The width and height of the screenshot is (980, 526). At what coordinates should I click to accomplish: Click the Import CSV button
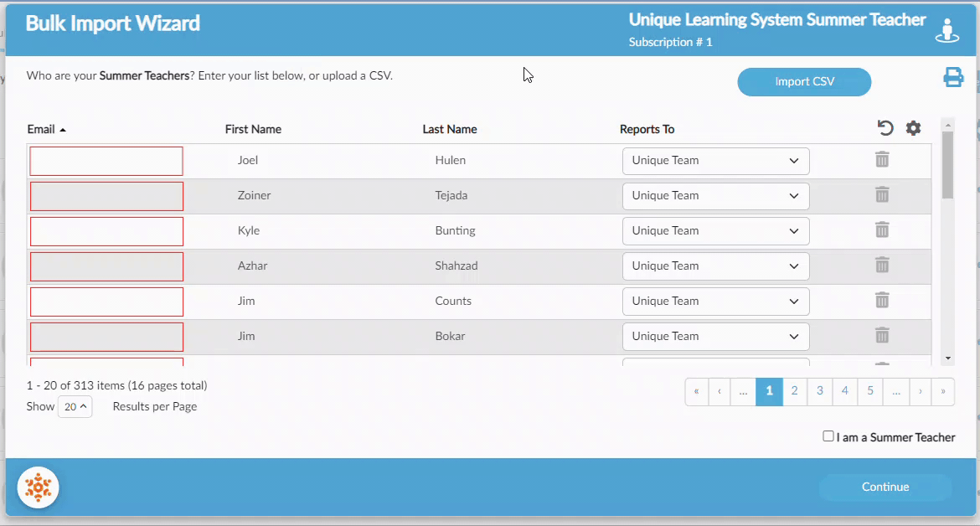804,82
